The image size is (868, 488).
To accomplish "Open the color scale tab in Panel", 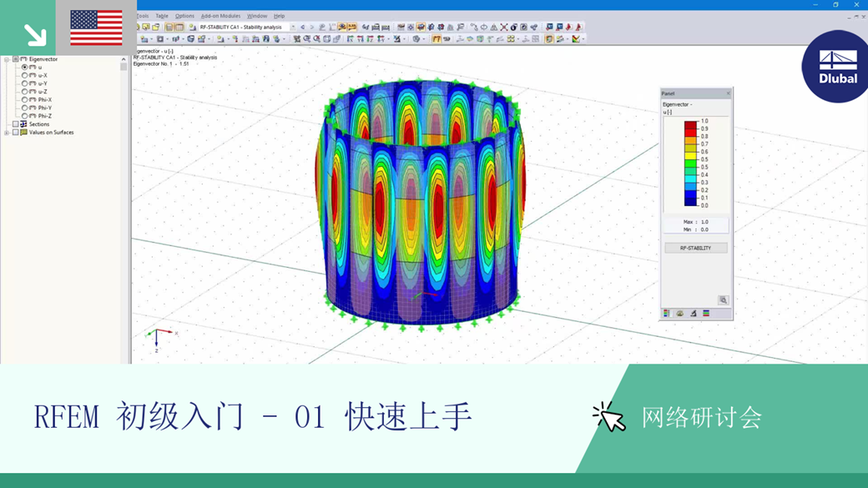I will coord(667,314).
